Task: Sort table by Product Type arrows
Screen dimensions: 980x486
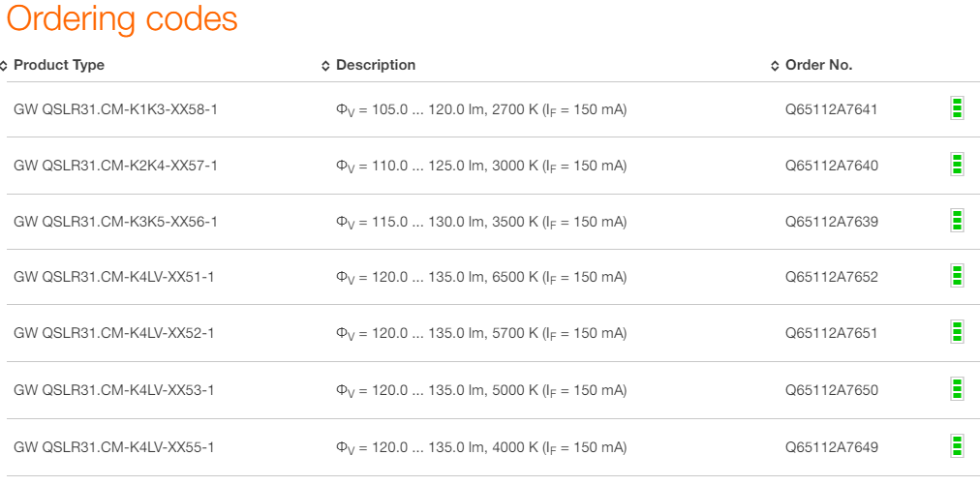Action: (x=5, y=66)
